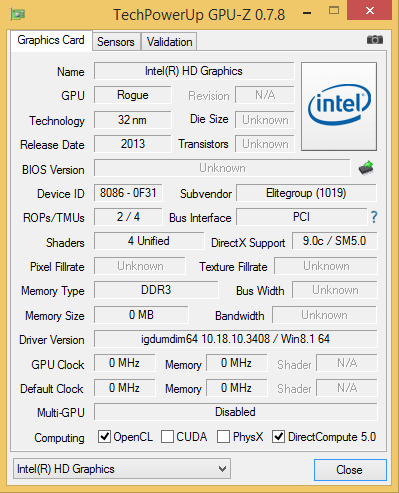This screenshot has width=399, height=493.
Task: Click the camera screenshot icon
Action: point(375,40)
